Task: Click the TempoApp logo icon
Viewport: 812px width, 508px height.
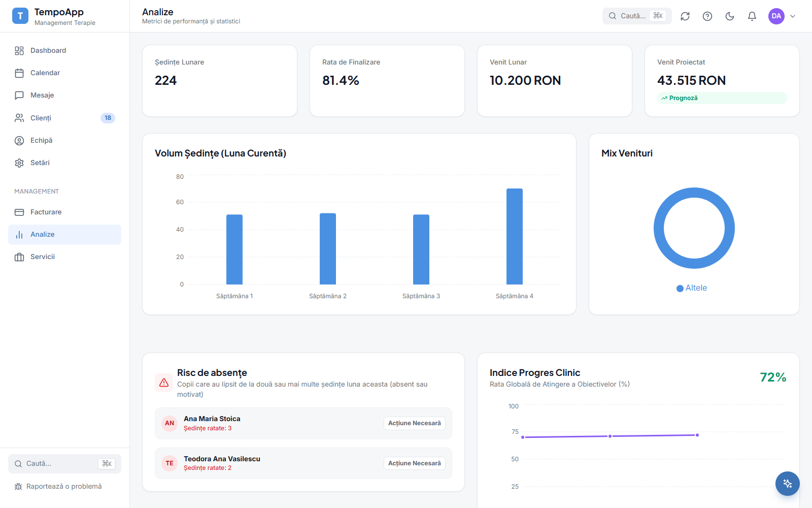Action: 20,16
